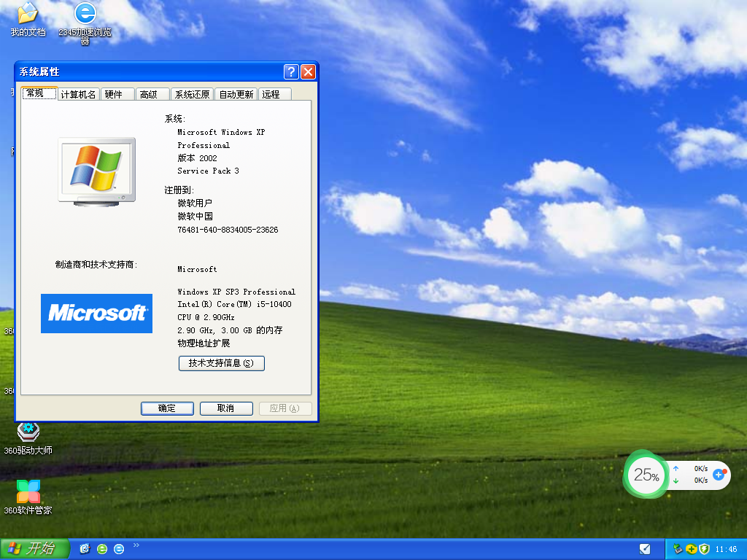This screenshot has height=560, width=747.
Task: Click the 25% acceleration ball
Action: [x=646, y=475]
